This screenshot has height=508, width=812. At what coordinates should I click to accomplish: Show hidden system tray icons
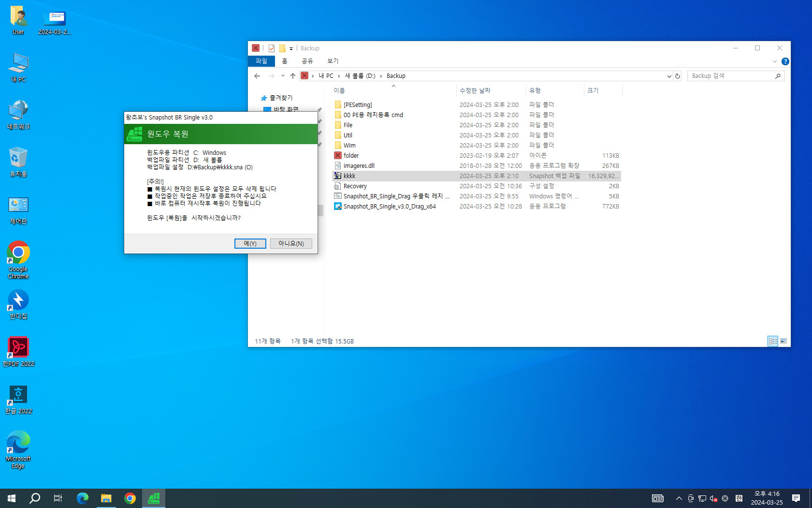click(679, 498)
